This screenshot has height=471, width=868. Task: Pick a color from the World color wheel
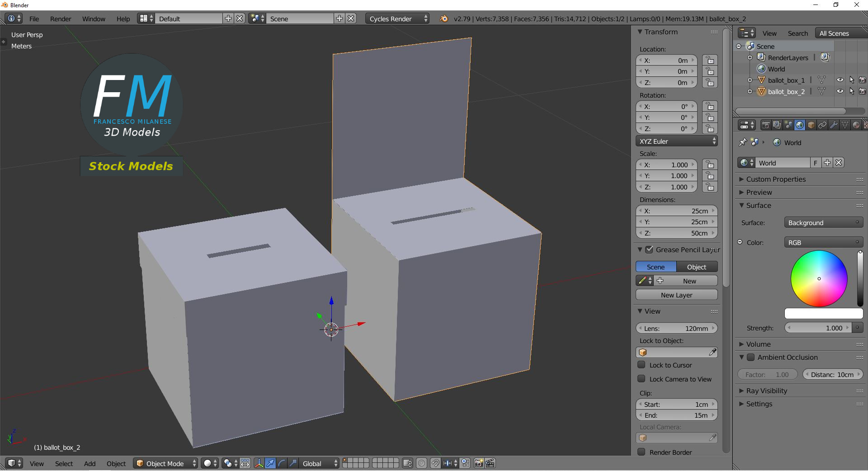pyautogui.click(x=819, y=279)
